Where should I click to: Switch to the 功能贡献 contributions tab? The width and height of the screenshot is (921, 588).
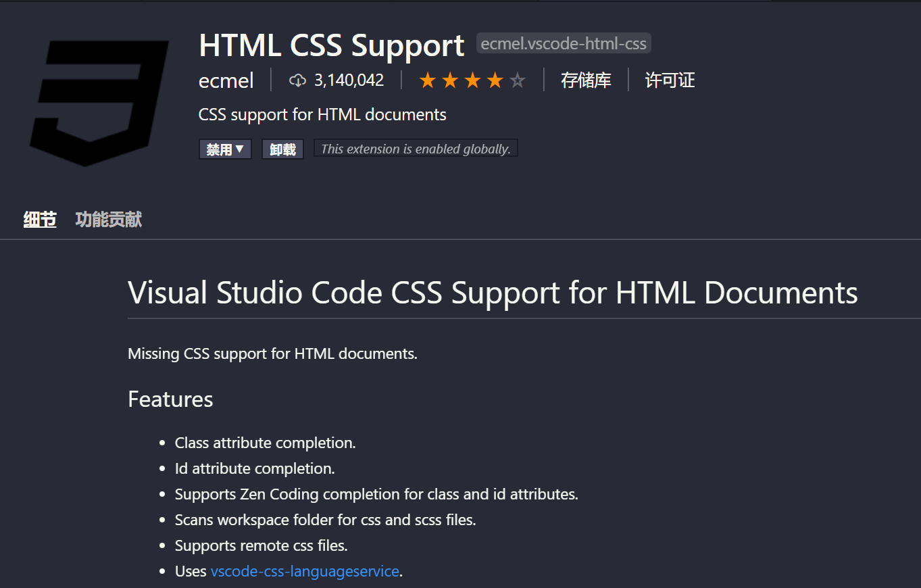click(109, 220)
